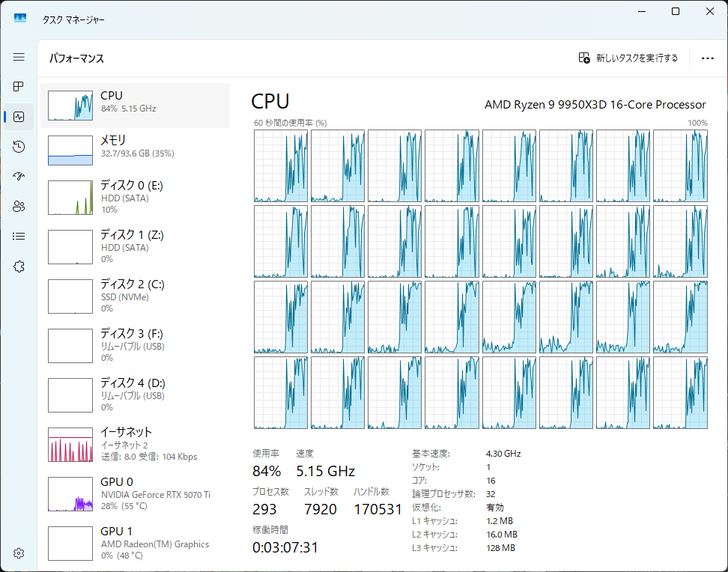Select ディスク 0 (E:) resource entry
This screenshot has width=728, height=572.
click(135, 198)
